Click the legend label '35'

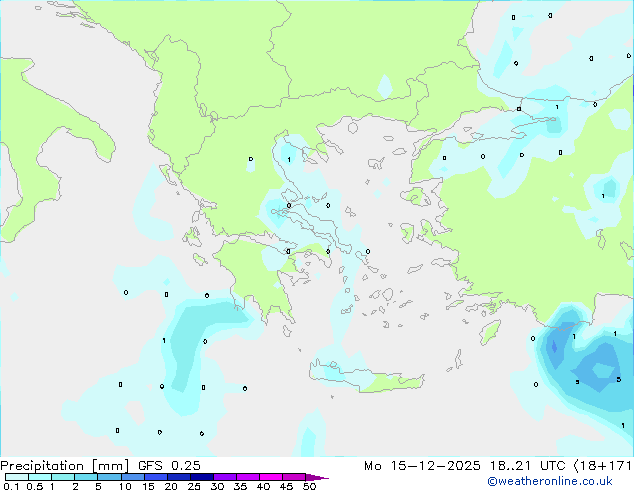click(x=240, y=486)
